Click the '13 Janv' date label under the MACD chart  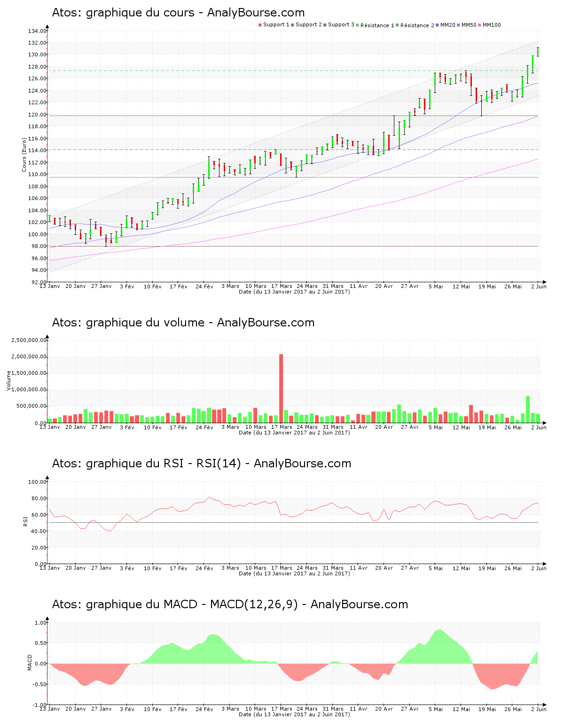pyautogui.click(x=50, y=709)
